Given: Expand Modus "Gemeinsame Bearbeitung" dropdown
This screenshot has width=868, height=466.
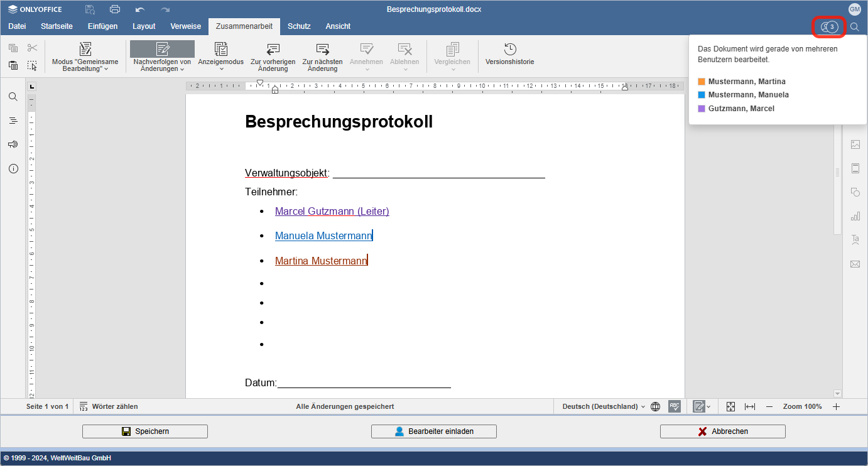Looking at the screenshot, I should click(85, 65).
